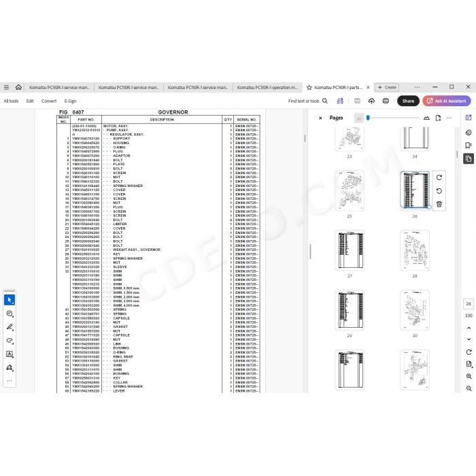Select page 27 thumbnail
The width and height of the screenshot is (476, 476).
tap(350, 250)
